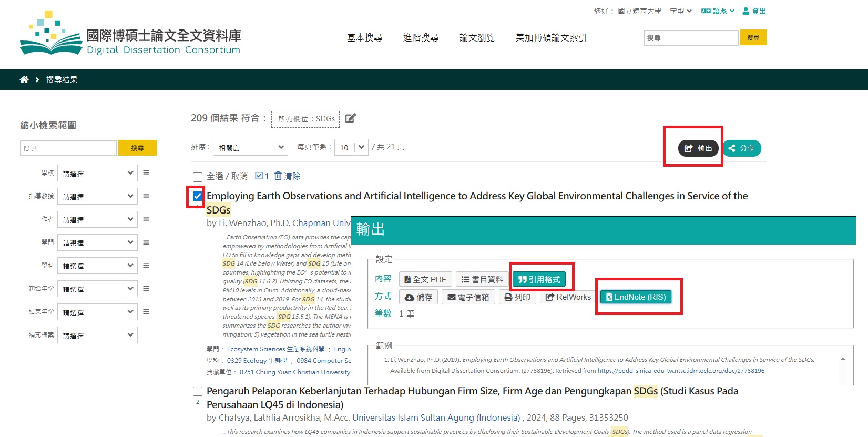This screenshot has height=437, width=868.
Task: Open the Universitas Islam Sultan Agung link
Action: point(436,418)
